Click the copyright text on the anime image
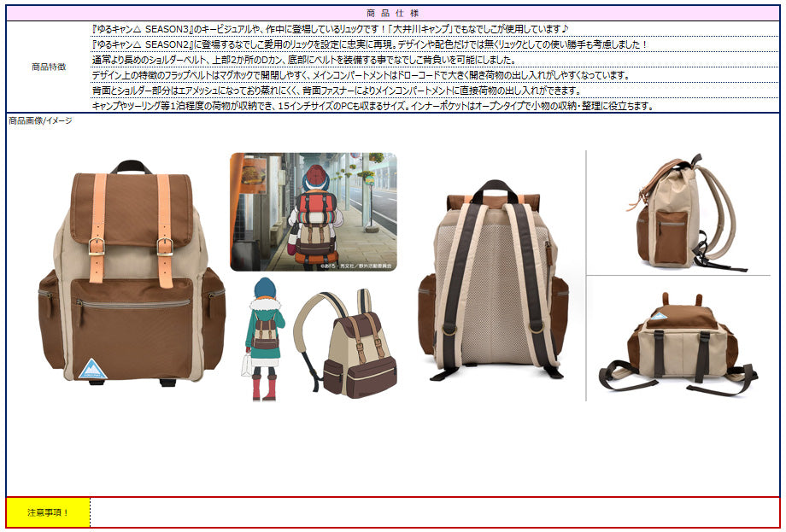The image size is (786, 532). pos(355,266)
